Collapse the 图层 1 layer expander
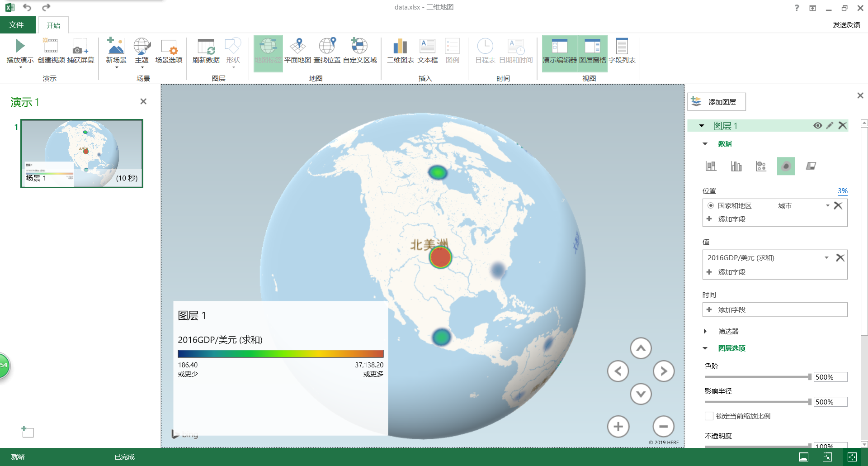The width and height of the screenshot is (868, 466). pos(702,126)
